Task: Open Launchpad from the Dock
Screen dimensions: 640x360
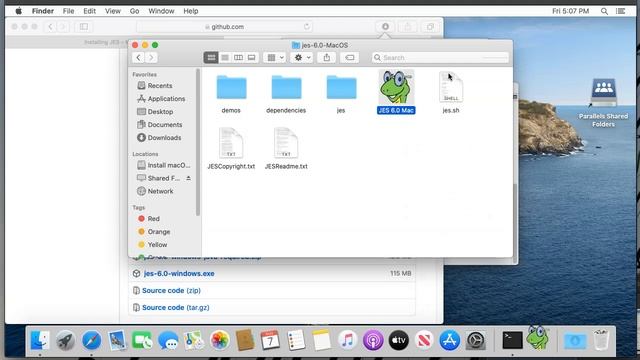Action: point(65,340)
